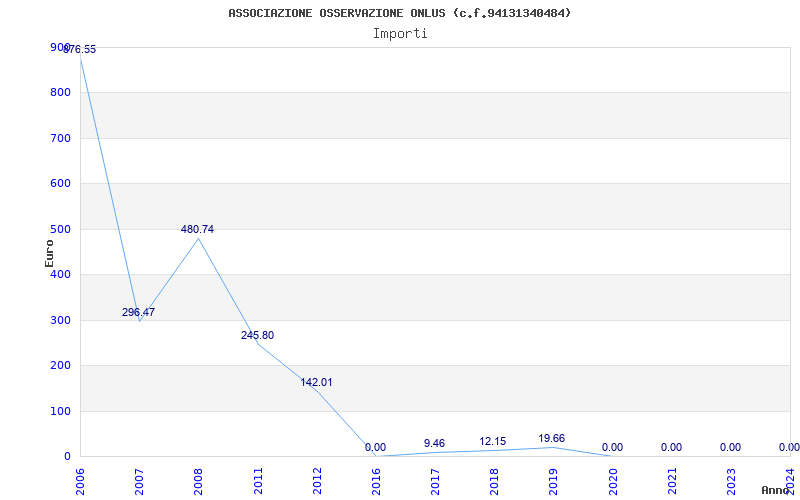Image resolution: width=800 pixels, height=500 pixels.
Task: Select data label 19.66
Action: click(552, 438)
